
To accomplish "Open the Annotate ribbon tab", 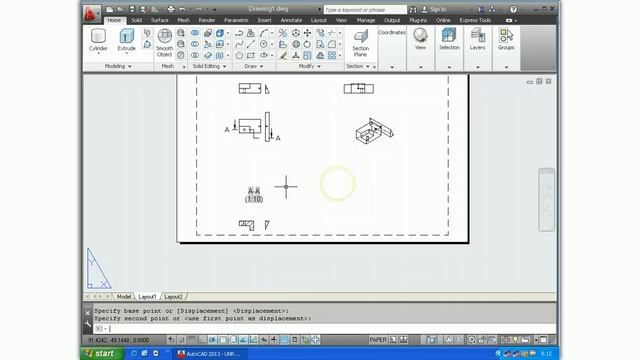I will pos(291,20).
